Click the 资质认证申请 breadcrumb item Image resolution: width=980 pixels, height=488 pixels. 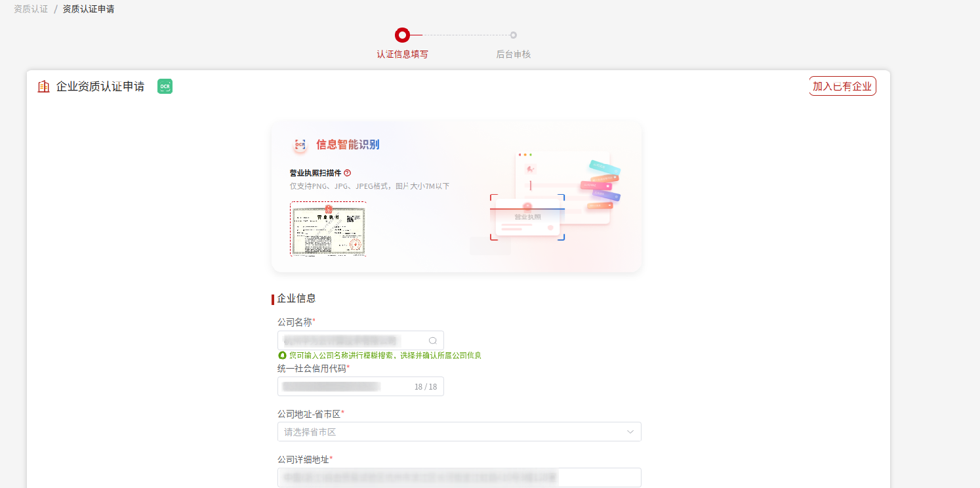(x=89, y=9)
